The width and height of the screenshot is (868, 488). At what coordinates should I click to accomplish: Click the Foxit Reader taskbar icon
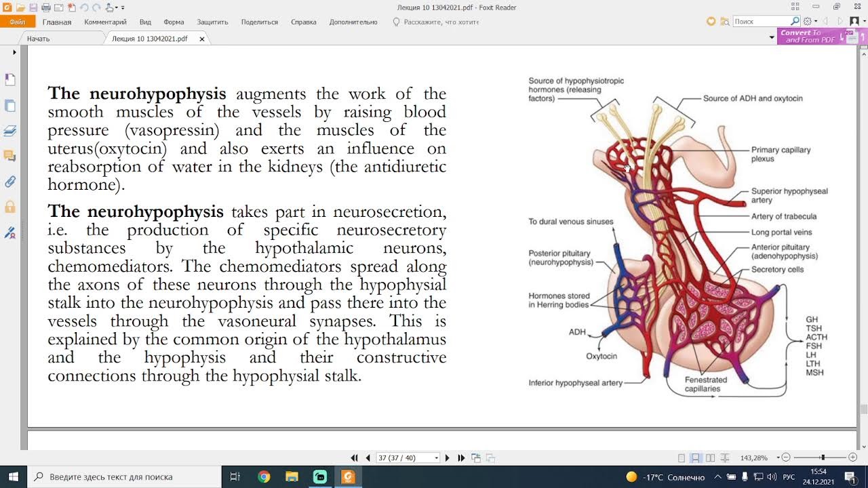[348, 476]
